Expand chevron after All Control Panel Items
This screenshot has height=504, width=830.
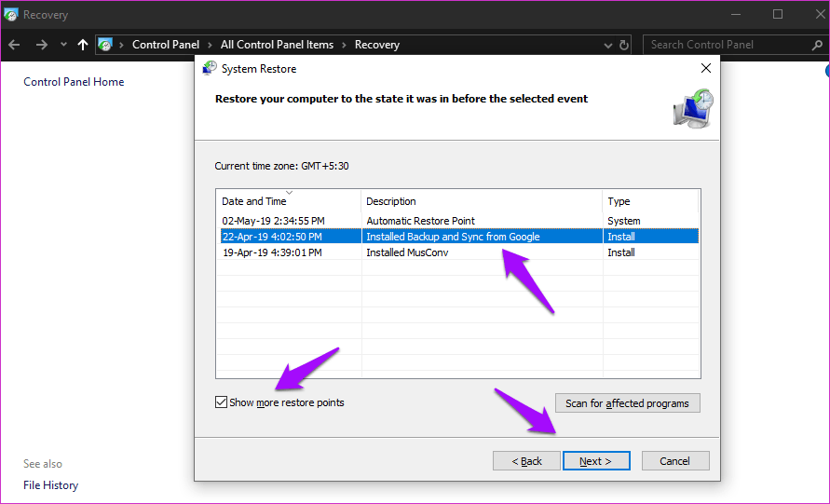(344, 45)
